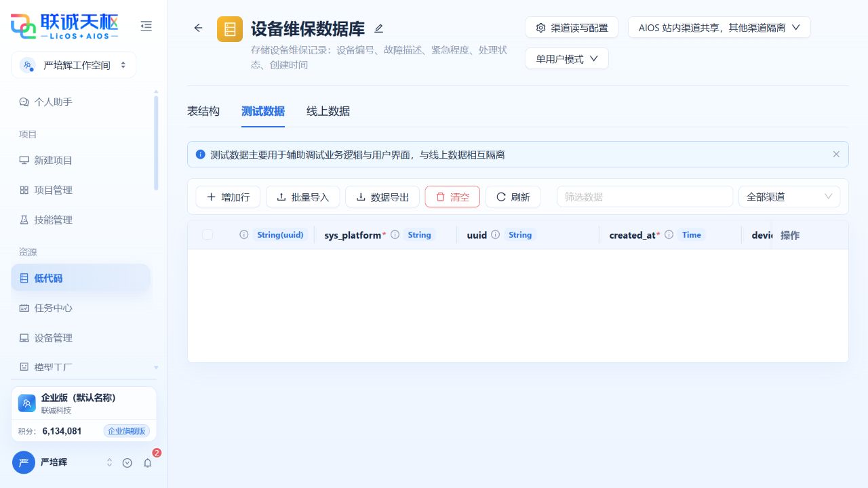
Task: Select 低代码 in the sidebar
Action: (80, 278)
